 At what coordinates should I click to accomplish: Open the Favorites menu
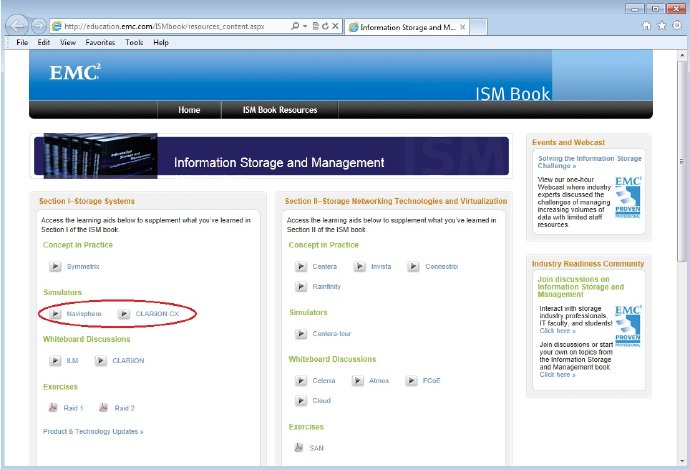100,43
